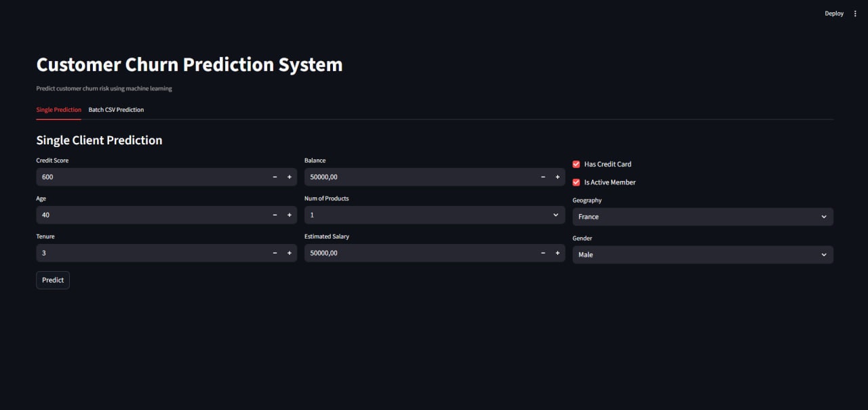868x410 pixels.
Task: Decrease the Age value using minus icon
Action: (275, 215)
